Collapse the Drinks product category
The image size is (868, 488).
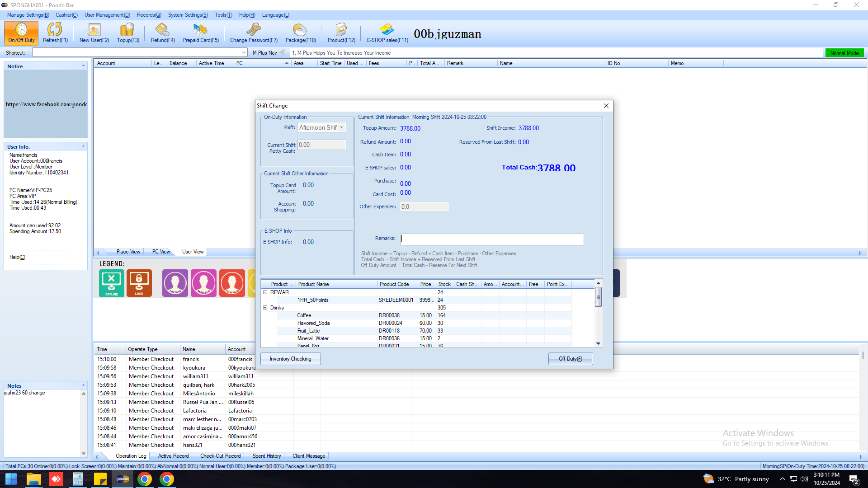[265, 308]
